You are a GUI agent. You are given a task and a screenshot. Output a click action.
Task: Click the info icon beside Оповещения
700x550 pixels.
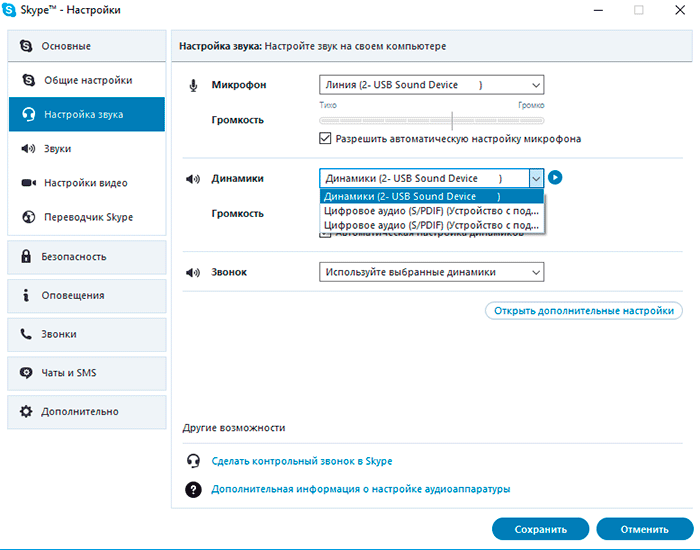(x=26, y=295)
